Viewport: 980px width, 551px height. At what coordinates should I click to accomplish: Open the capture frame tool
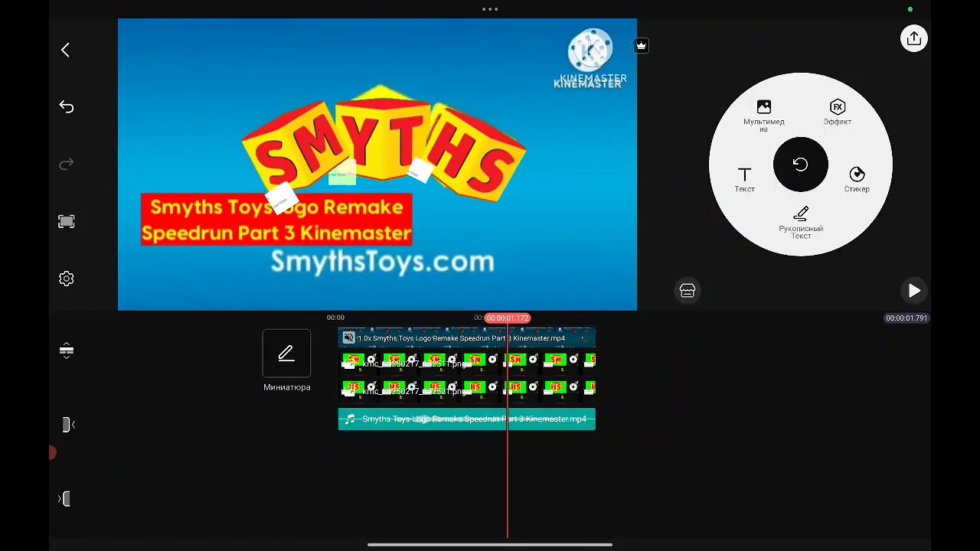[x=67, y=221]
